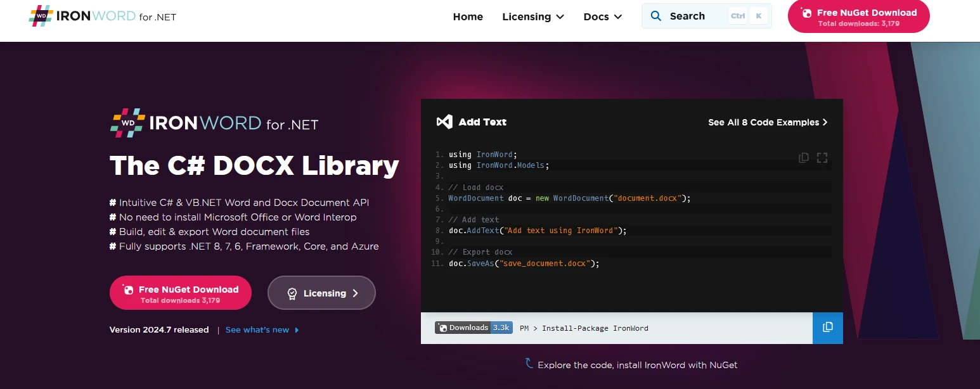The width and height of the screenshot is (980, 389).
Task: Click into the Search input field
Action: [694, 16]
